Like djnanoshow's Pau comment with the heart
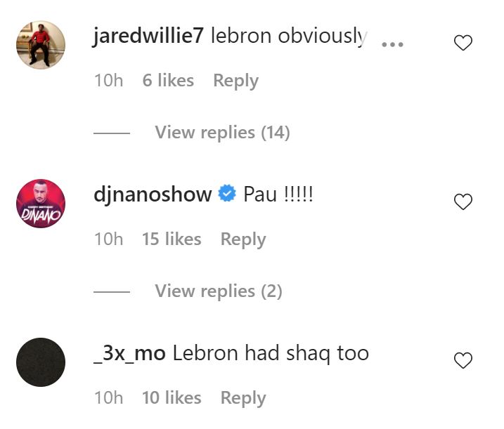 (x=463, y=202)
